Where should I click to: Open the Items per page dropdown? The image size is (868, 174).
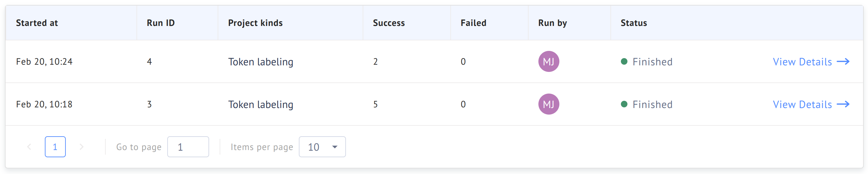click(322, 147)
